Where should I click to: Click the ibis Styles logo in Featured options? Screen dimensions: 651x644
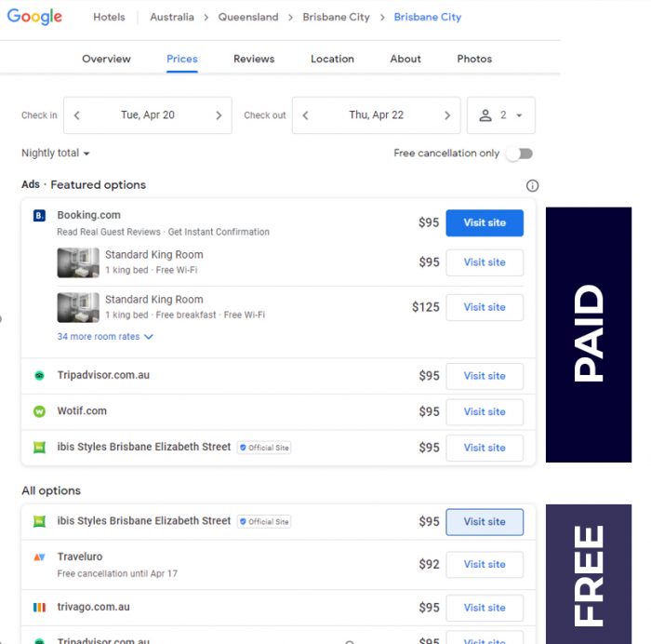[x=39, y=448]
